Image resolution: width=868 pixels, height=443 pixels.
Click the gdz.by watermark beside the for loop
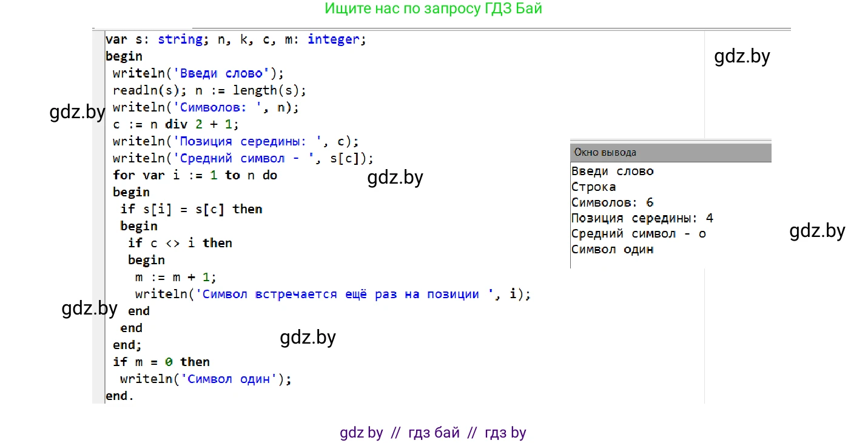tap(395, 178)
